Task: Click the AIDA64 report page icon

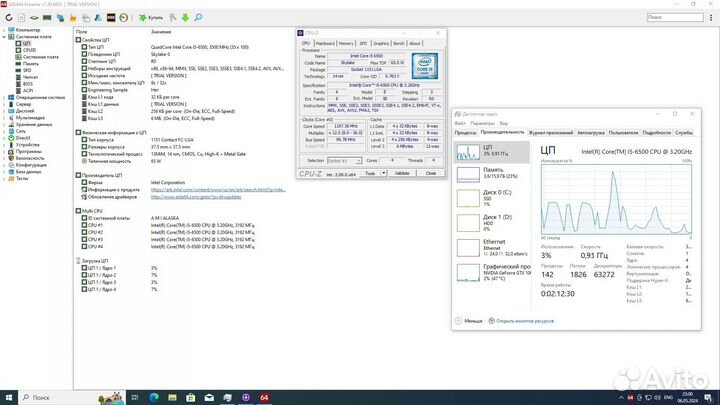Action: pyautogui.click(x=22, y=17)
